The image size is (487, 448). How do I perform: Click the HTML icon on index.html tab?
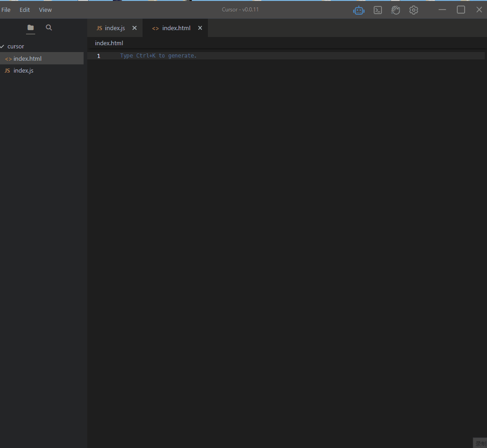[x=155, y=28]
